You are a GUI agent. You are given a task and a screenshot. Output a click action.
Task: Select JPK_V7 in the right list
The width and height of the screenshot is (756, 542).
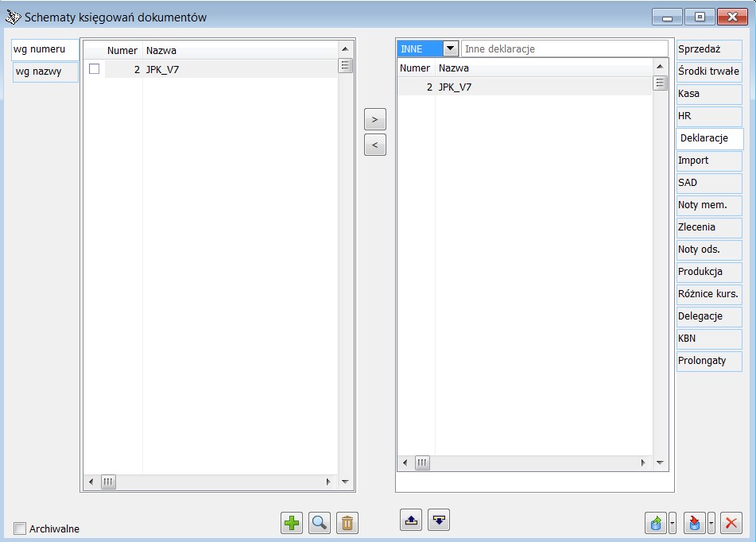pos(525,87)
